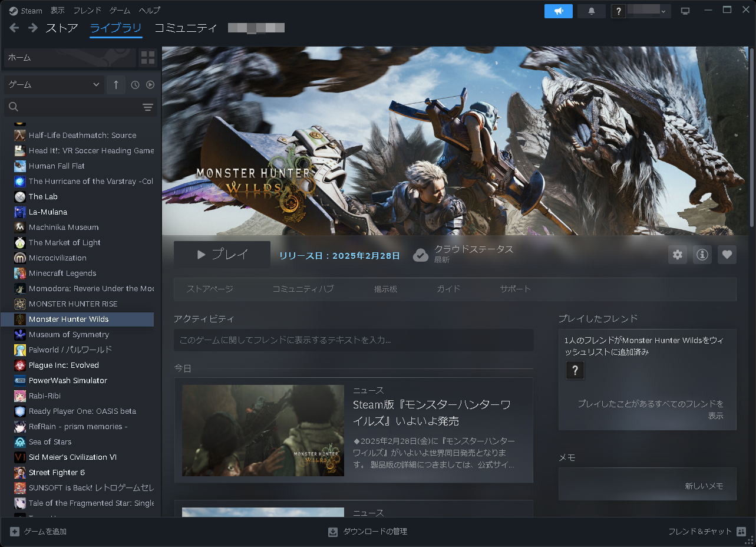This screenshot has width=756, height=547.
Task: Add Monster Hunter Wilds to favorites via heart icon
Action: [727, 255]
